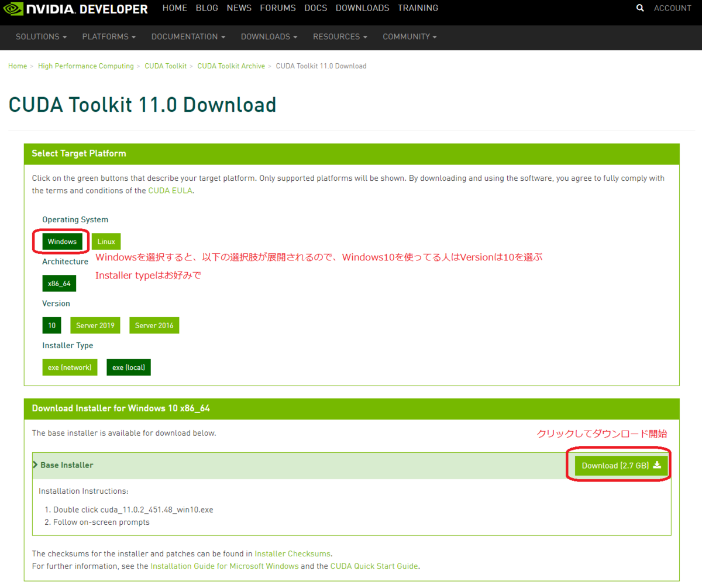
Task: Click the download arrow icon in Download button
Action: 657,465
